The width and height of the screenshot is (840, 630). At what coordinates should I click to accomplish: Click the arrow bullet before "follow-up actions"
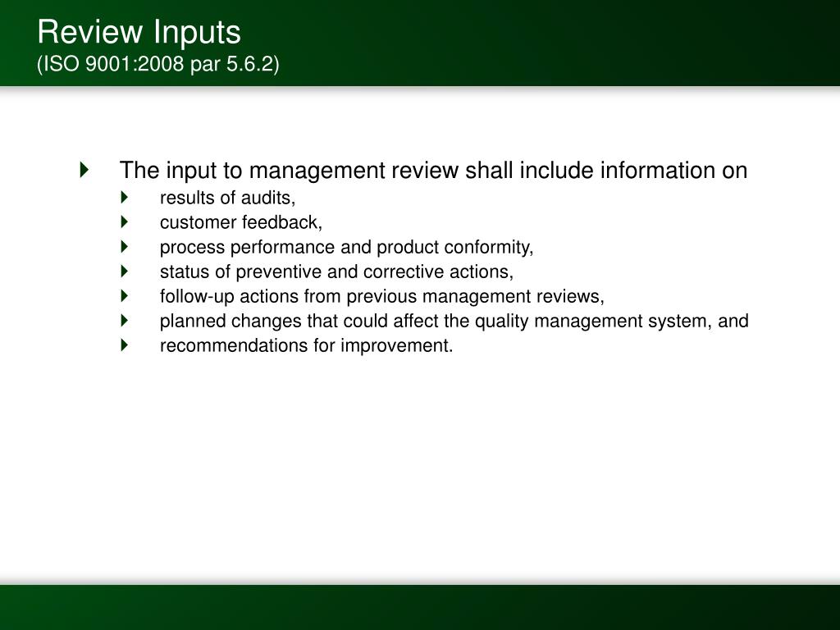pos(125,295)
